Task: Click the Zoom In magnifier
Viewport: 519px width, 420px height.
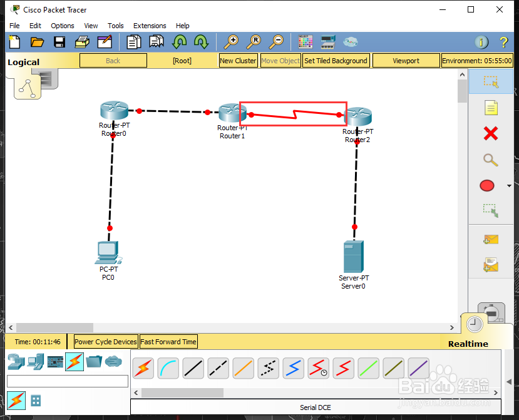Action: (231, 42)
